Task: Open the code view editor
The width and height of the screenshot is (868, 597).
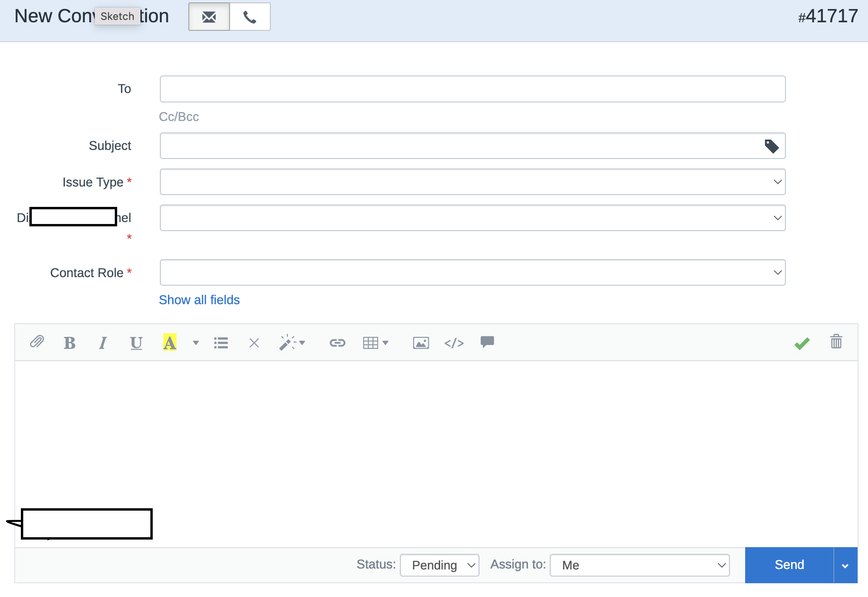Action: pyautogui.click(x=454, y=343)
